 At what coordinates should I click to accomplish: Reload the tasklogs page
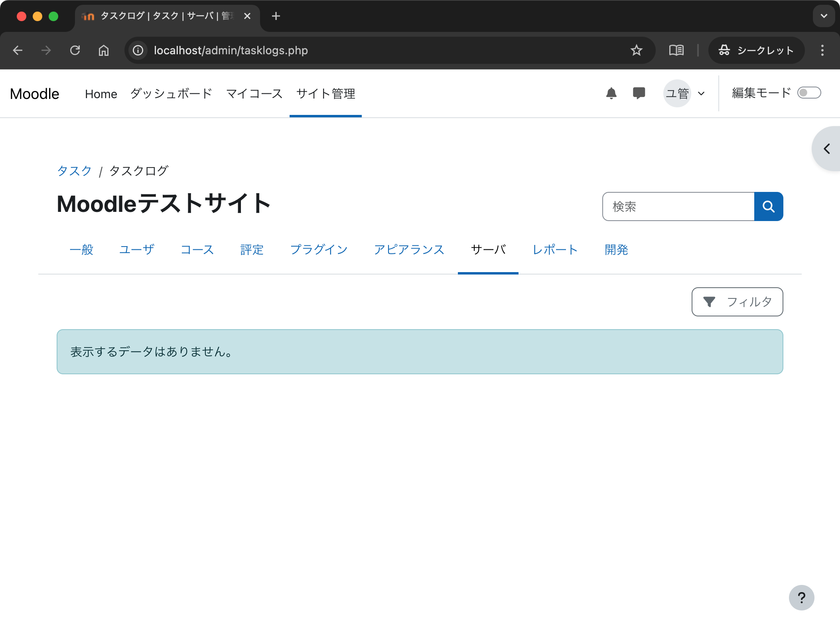75,50
